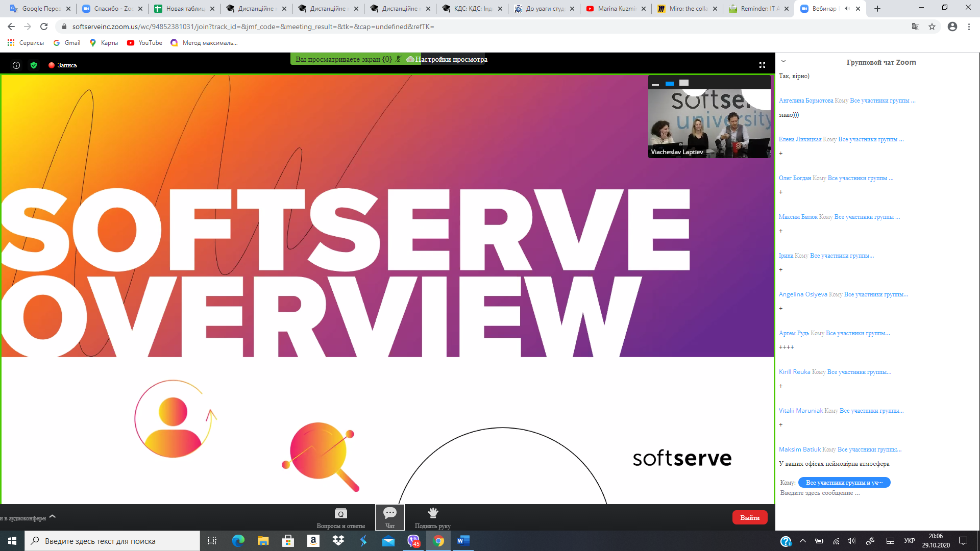
Task: Choose recipient Все участники группы dropdown
Action: [x=844, y=483]
